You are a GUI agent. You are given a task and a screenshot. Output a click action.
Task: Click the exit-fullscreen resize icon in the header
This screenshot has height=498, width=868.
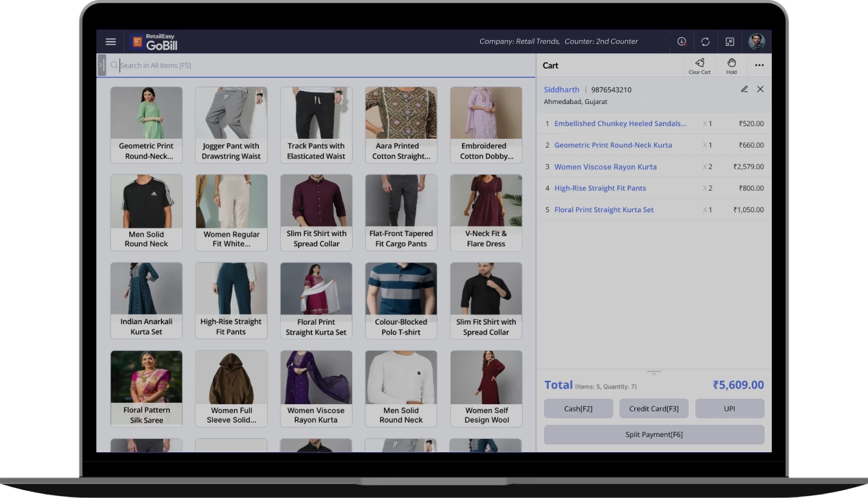tap(730, 41)
